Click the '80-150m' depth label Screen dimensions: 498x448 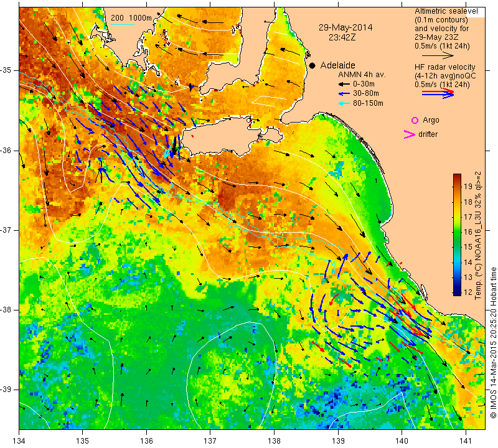click(368, 103)
